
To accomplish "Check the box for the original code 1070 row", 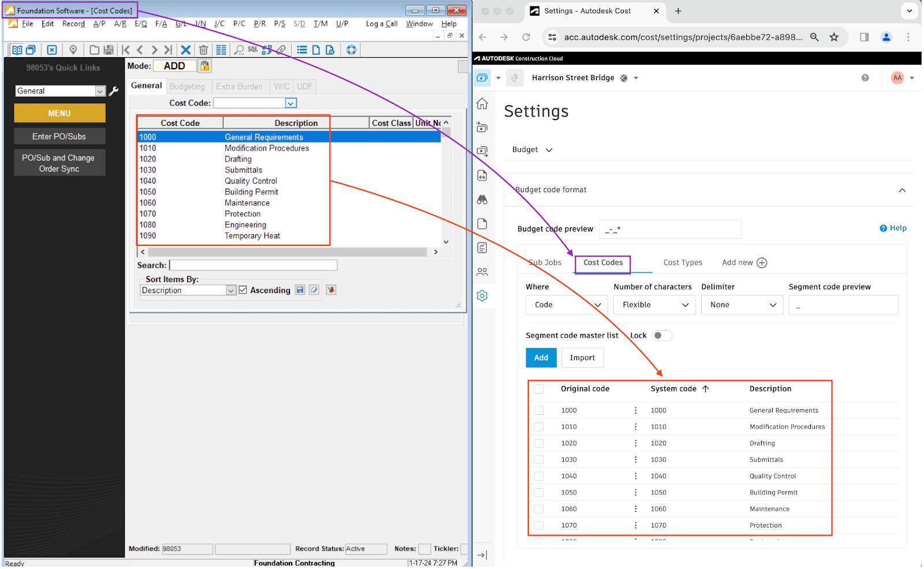I will point(539,525).
